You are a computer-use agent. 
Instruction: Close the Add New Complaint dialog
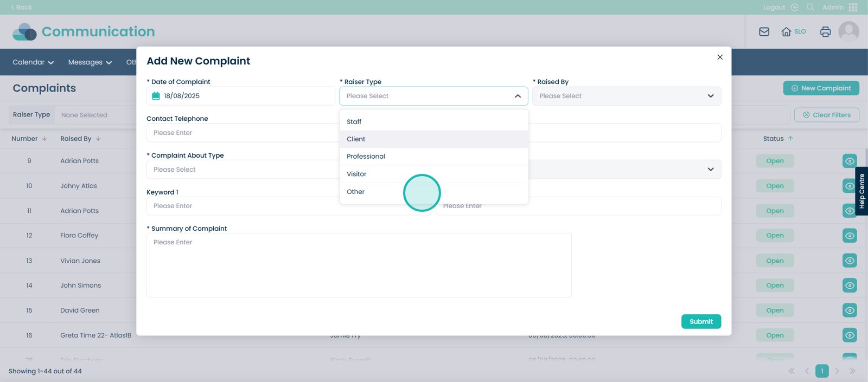720,57
